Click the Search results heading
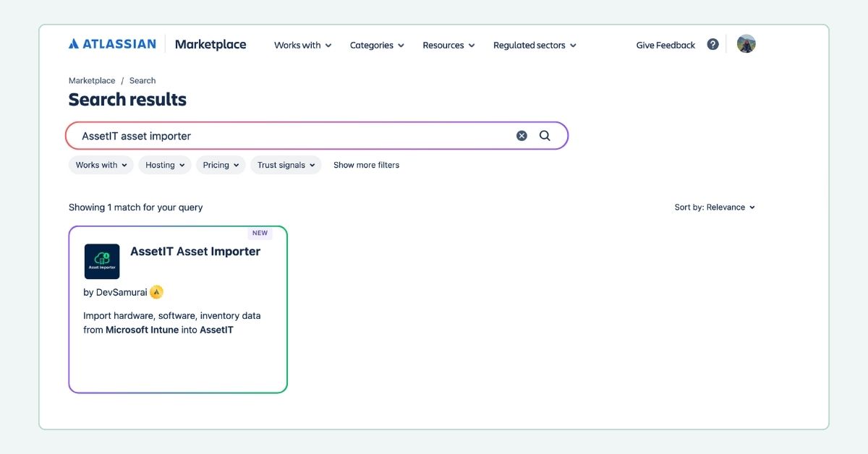This screenshot has height=454, width=868. pyautogui.click(x=127, y=100)
